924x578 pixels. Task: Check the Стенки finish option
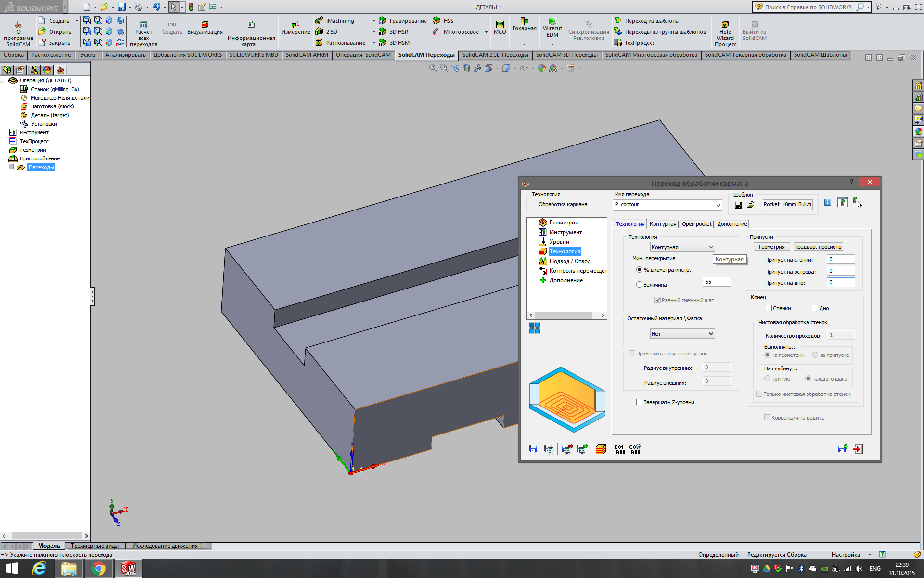coord(769,308)
